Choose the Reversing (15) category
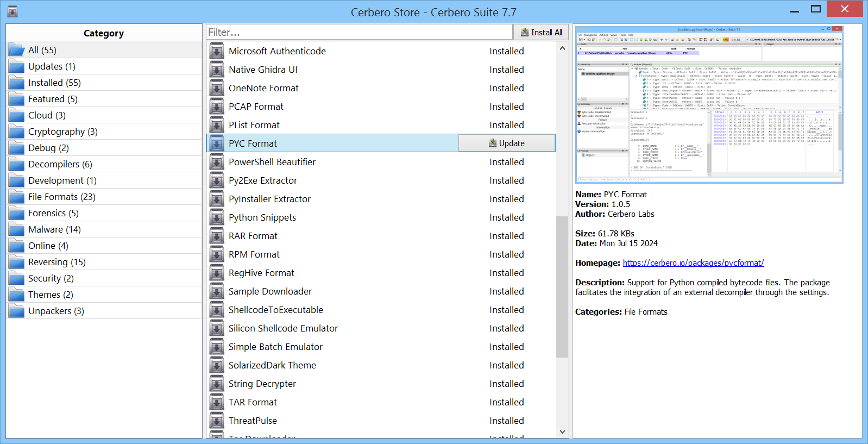Image resolution: width=868 pixels, height=444 pixels. pyautogui.click(x=56, y=262)
